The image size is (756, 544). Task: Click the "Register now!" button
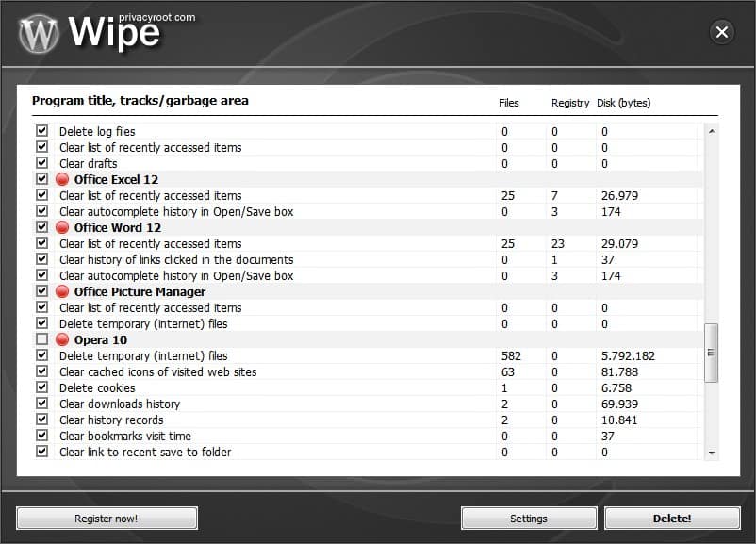[x=107, y=519]
